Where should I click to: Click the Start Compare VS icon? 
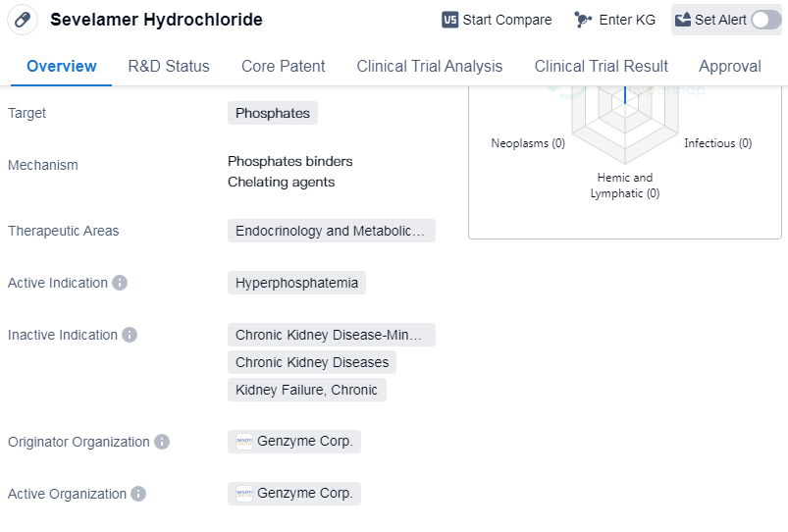tap(450, 20)
